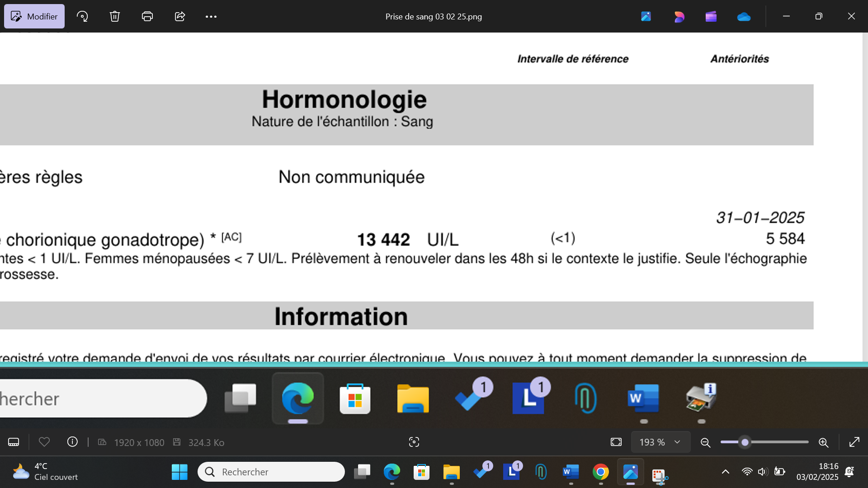This screenshot has height=488, width=868.
Task: Open the 193% zoom level dropdown
Action: click(660, 442)
